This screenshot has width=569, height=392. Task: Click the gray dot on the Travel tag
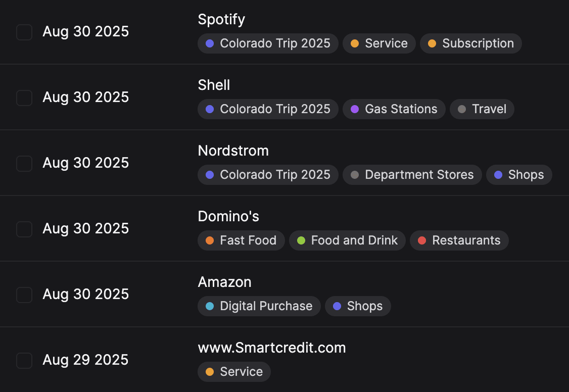click(461, 109)
